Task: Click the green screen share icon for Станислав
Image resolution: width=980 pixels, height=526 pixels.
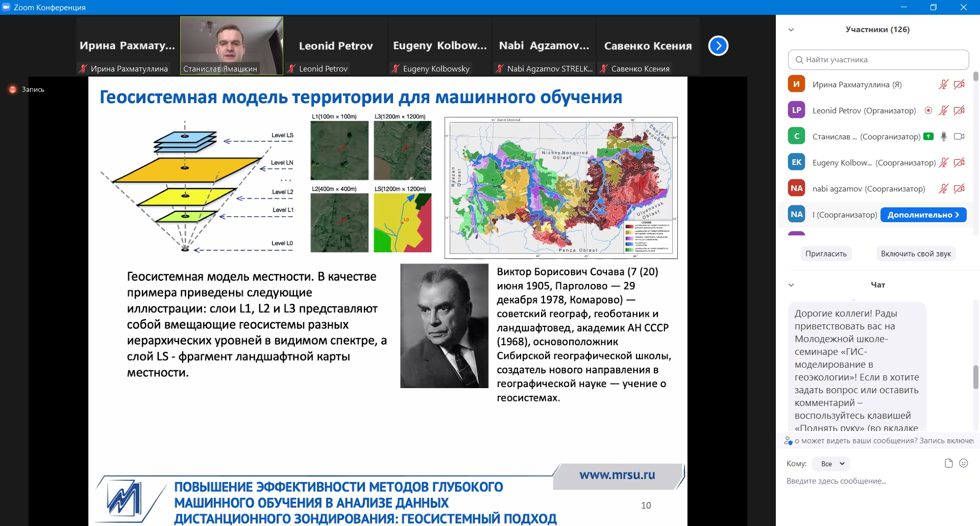Action: coord(928,136)
